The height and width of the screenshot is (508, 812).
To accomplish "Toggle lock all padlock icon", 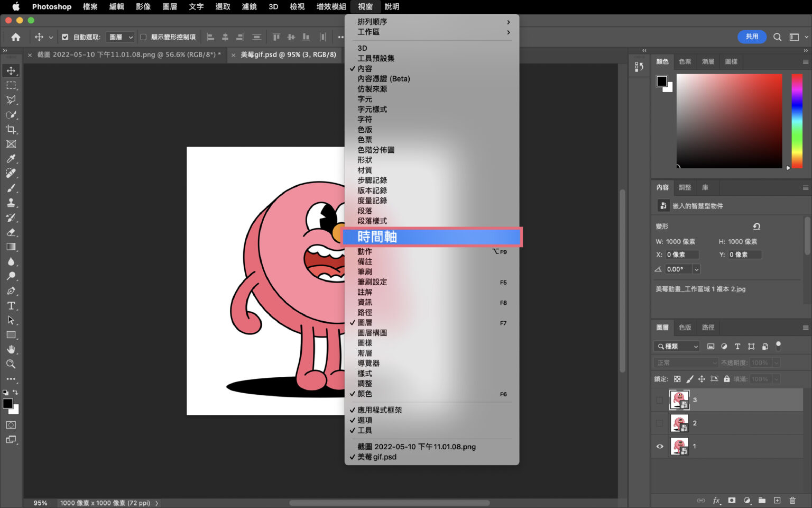I will tap(727, 379).
